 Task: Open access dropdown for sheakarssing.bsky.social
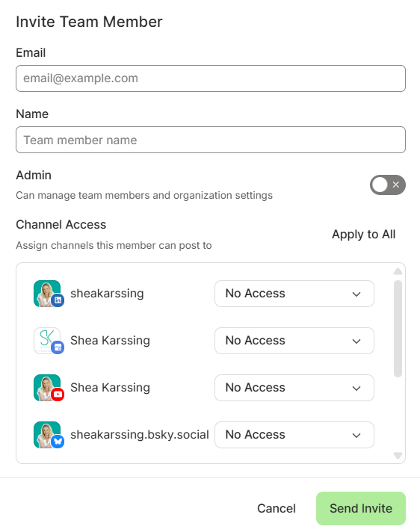pos(294,435)
